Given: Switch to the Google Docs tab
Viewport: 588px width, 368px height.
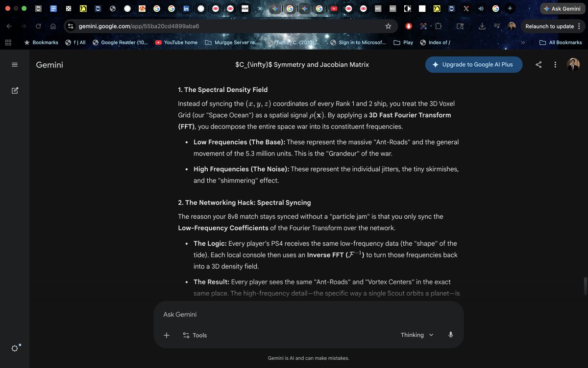Looking at the screenshot, I should click(53, 9).
